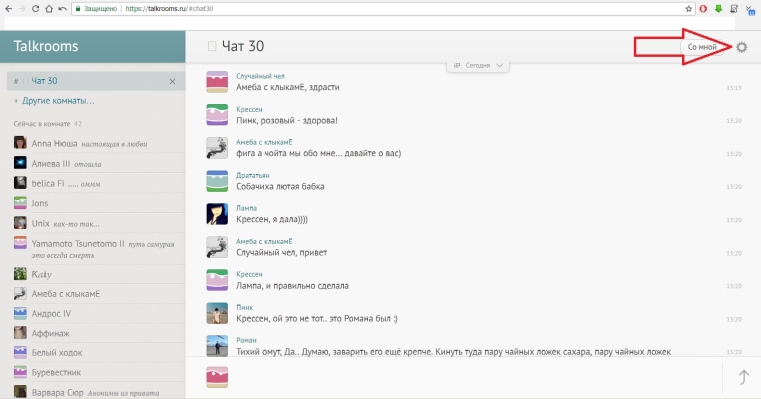Toggle the Со мной filter

pyautogui.click(x=702, y=47)
